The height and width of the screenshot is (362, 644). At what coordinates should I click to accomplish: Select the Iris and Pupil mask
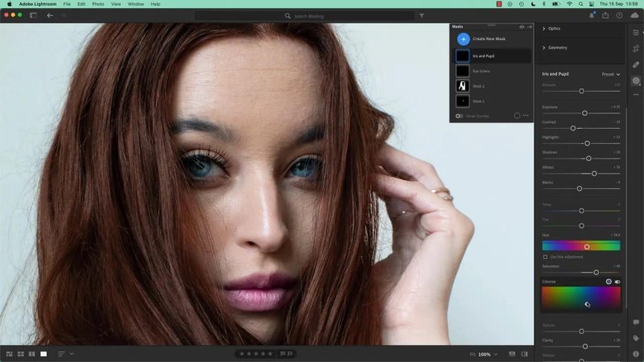(x=492, y=56)
